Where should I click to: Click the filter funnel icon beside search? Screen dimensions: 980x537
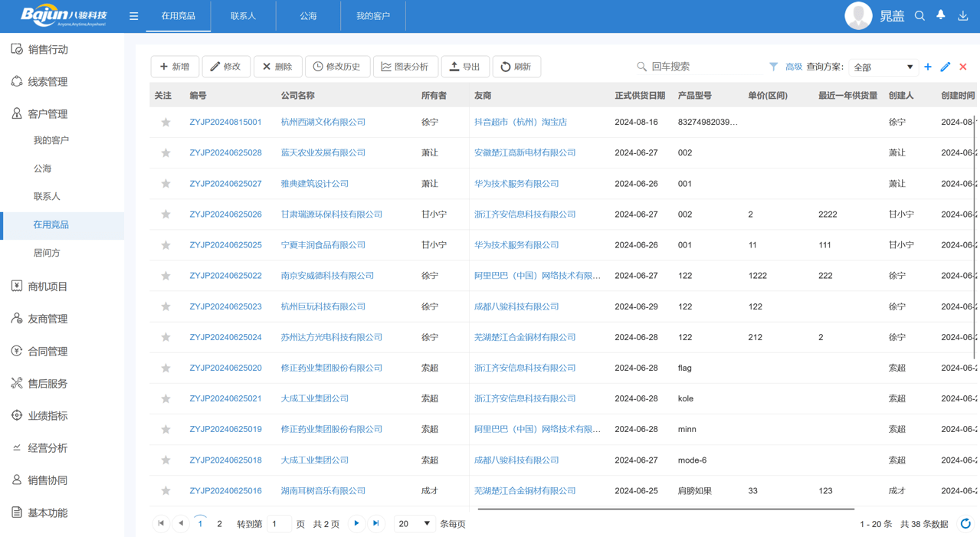click(x=773, y=67)
